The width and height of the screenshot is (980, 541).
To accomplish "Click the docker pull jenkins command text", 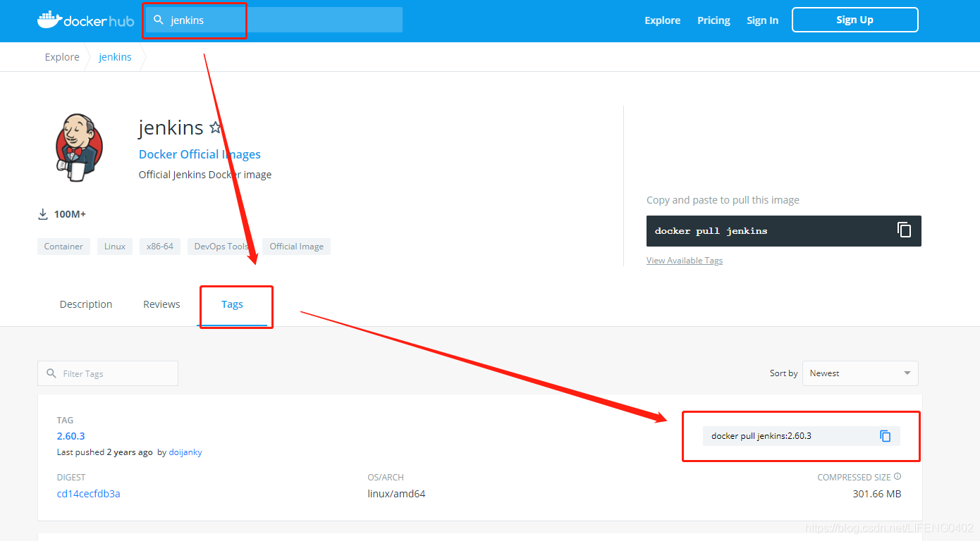I will pos(711,231).
